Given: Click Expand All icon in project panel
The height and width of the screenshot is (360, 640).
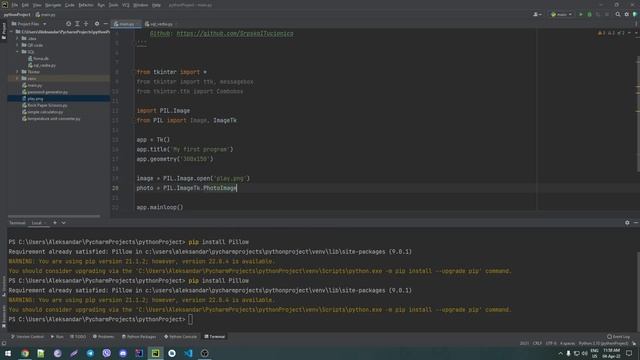Looking at the screenshot, I should click(77, 24).
